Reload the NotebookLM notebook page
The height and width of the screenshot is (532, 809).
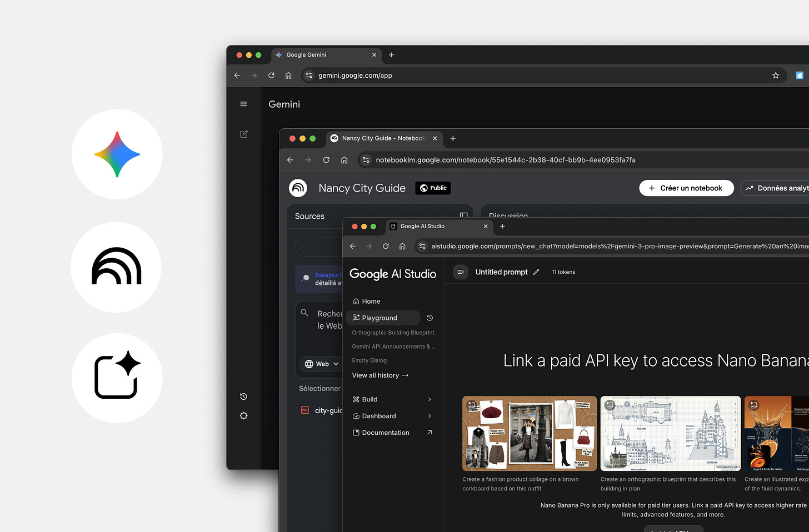[x=326, y=160]
